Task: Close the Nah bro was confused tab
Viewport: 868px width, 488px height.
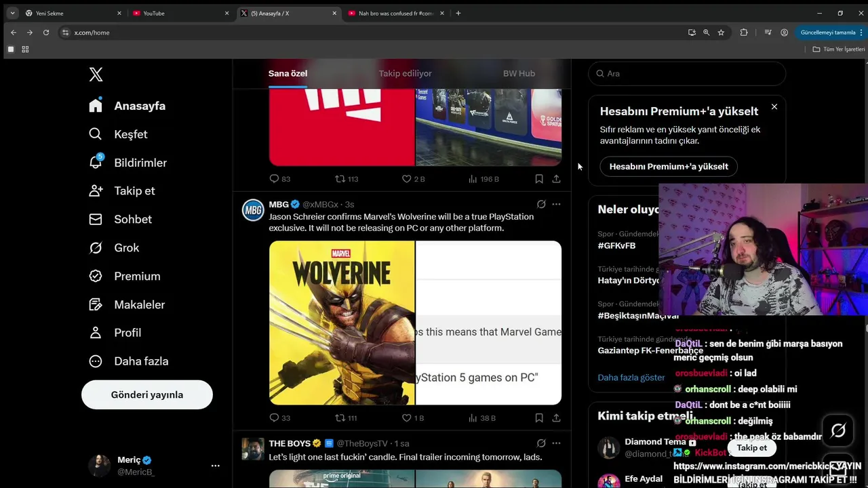Action: 442,13
